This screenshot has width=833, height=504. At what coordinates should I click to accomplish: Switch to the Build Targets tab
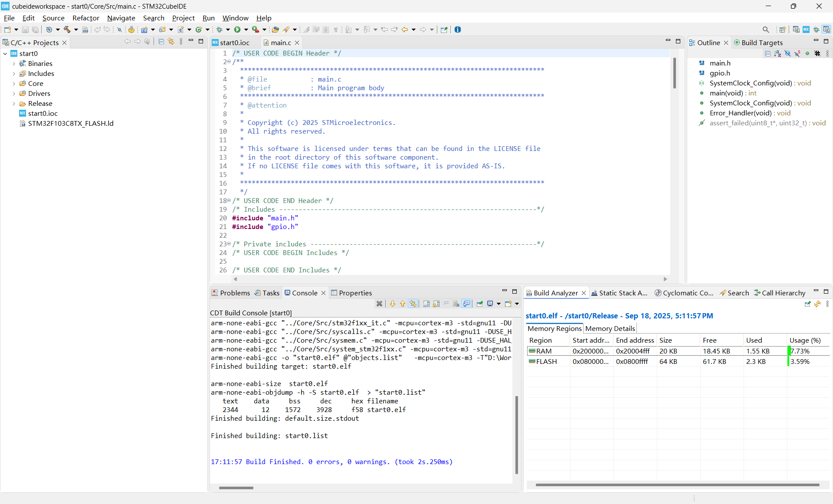[x=758, y=43]
